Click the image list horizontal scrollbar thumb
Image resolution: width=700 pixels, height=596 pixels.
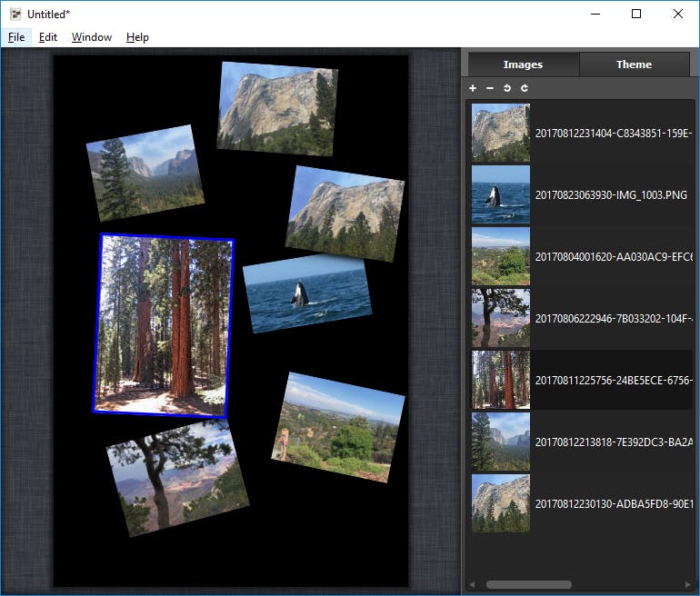(528, 584)
